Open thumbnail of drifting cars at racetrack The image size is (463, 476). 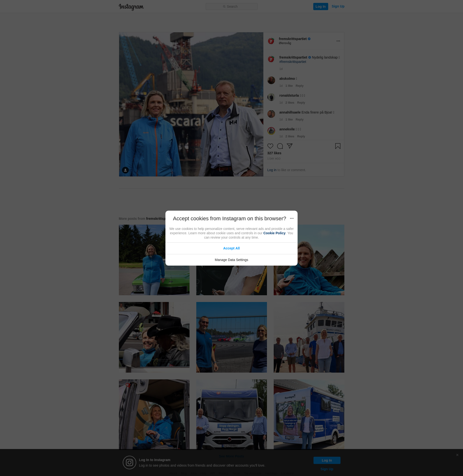(231, 337)
